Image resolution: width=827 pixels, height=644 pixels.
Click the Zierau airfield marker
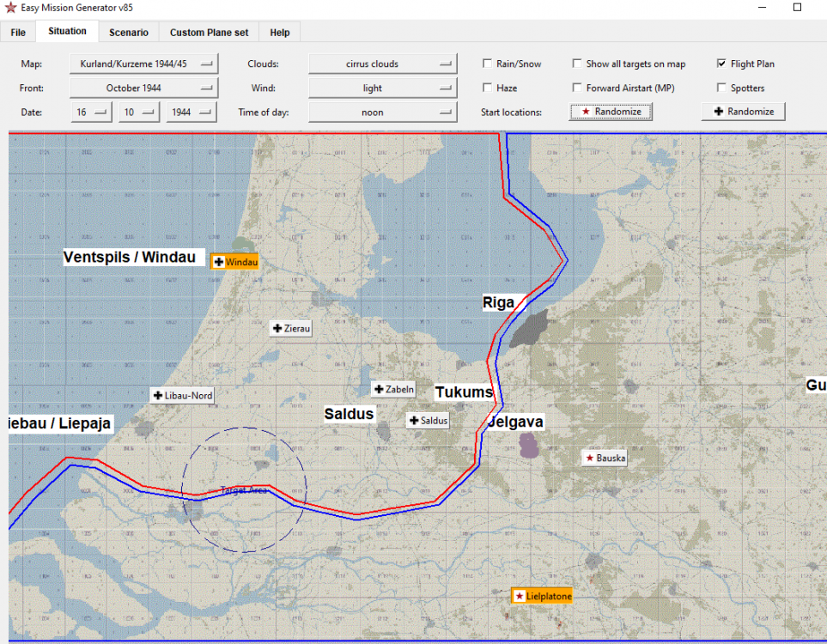290,328
